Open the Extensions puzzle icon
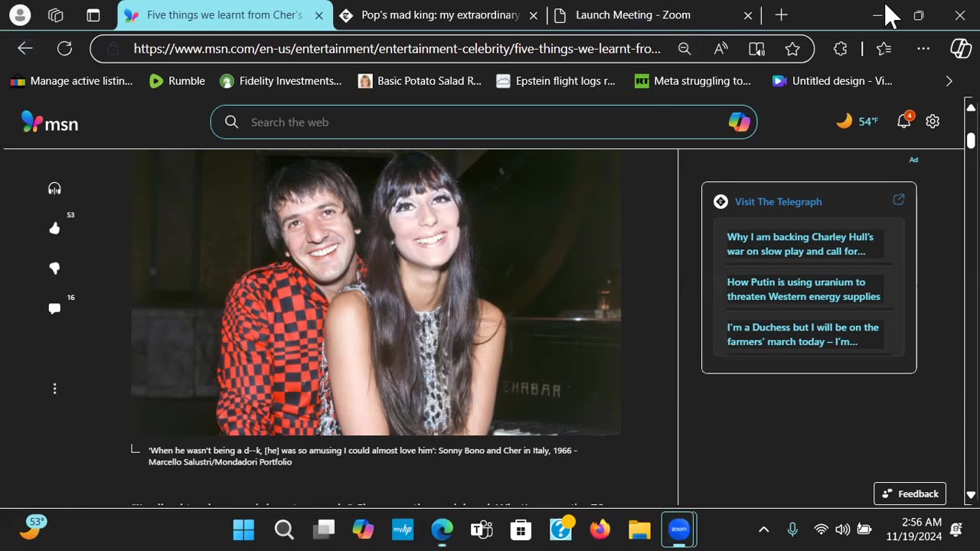The width and height of the screenshot is (980, 551). [841, 49]
